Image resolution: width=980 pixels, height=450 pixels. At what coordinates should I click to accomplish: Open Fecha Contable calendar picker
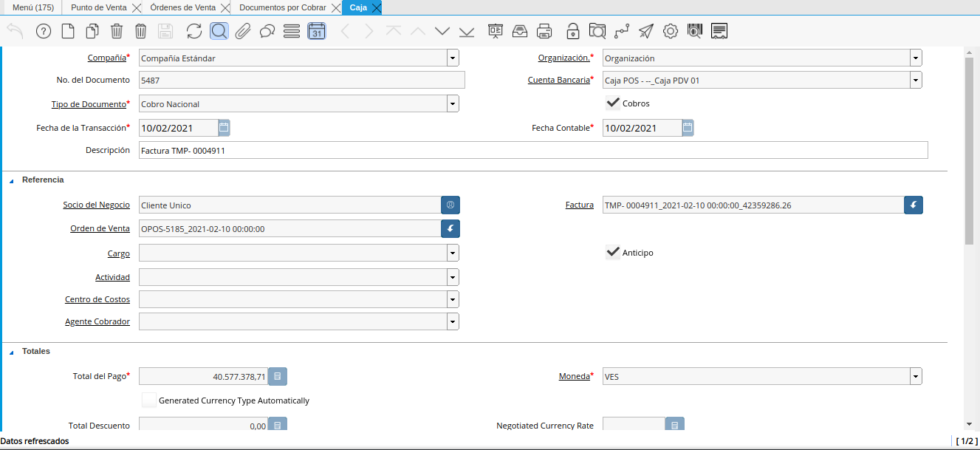click(x=688, y=128)
